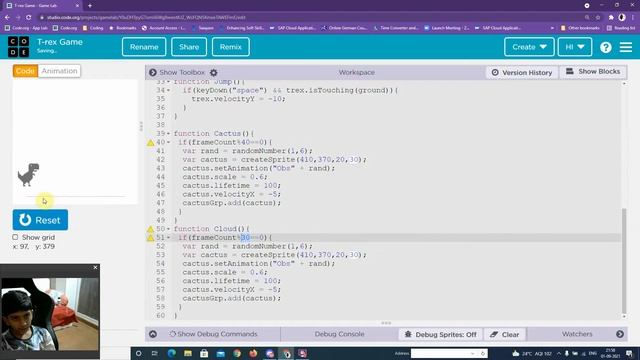
Task: Open Mail app from taskbar
Action: [x=220, y=353]
